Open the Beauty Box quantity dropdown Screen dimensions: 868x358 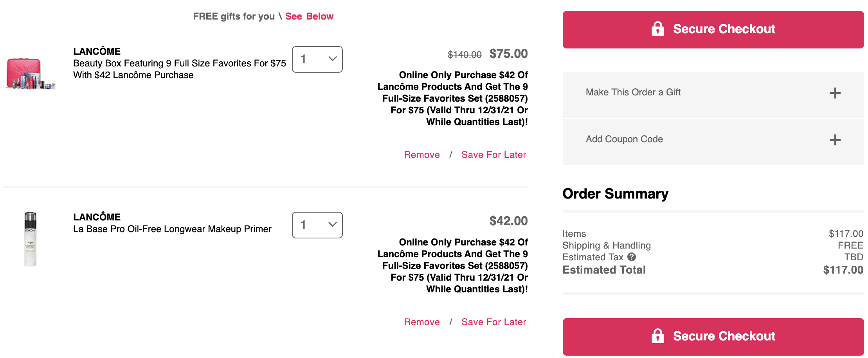tap(317, 59)
